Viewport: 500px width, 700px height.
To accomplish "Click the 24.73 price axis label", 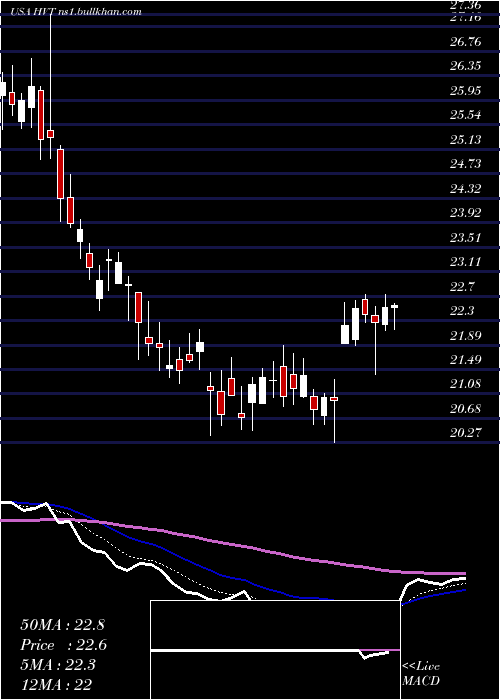I will [x=466, y=163].
